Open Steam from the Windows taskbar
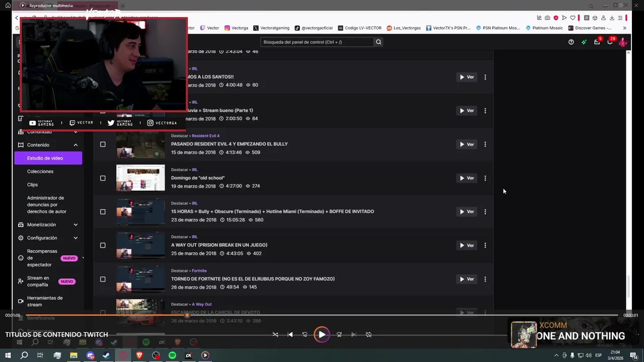644x362 pixels. [x=106, y=355]
